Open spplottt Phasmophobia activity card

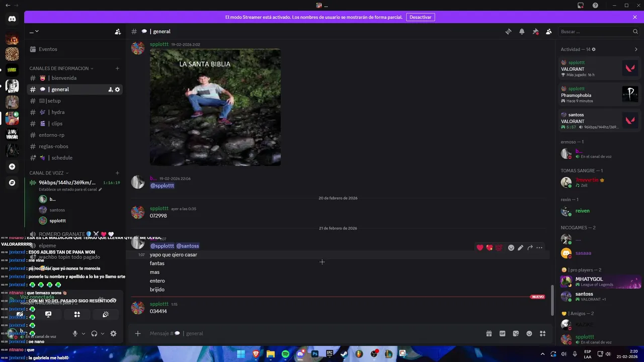tap(599, 95)
